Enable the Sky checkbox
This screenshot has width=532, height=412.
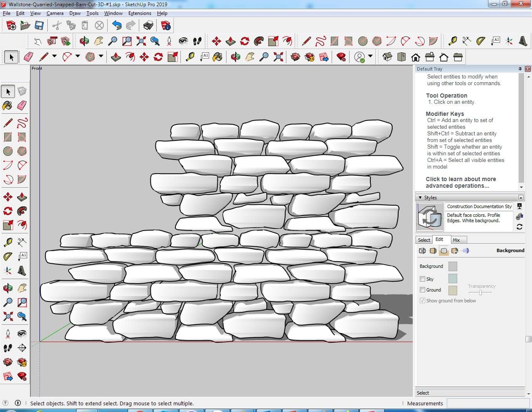click(x=422, y=279)
